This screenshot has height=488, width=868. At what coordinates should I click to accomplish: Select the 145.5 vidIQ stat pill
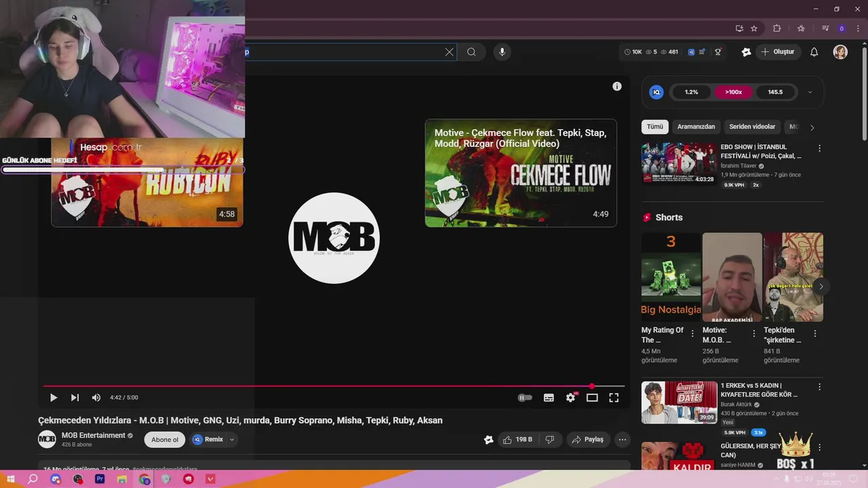775,92
